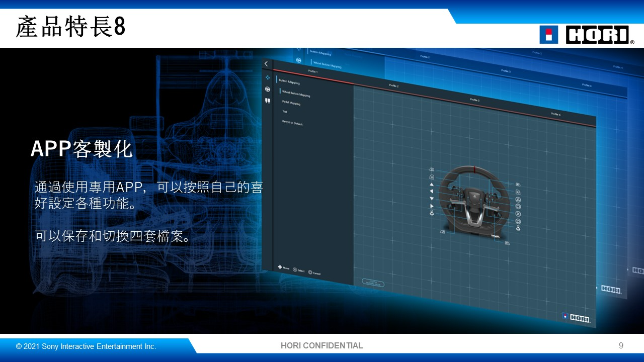Select Wheel Button Mapping in back window
This screenshot has height=362, width=644.
(327, 64)
